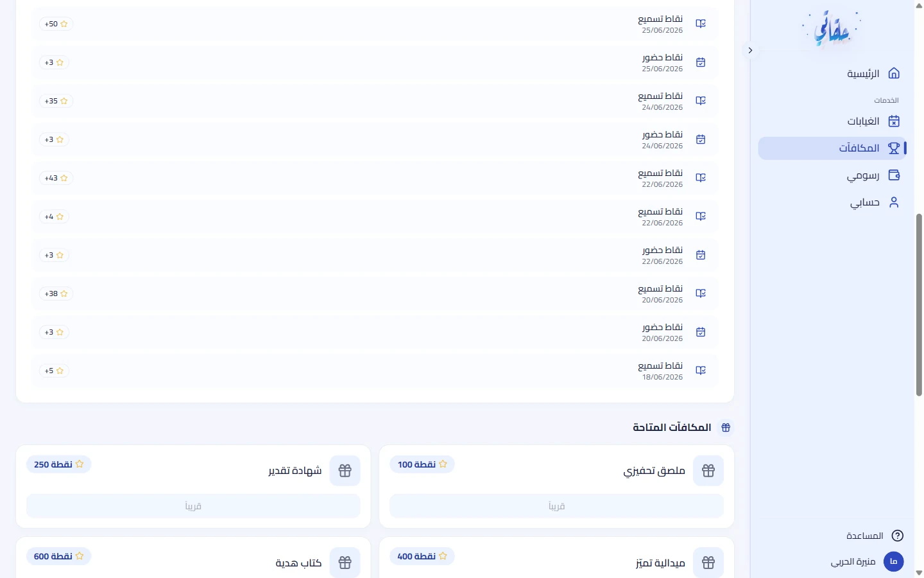Click the المكافآت المتاحة section heading
Image resolution: width=924 pixels, height=578 pixels.
click(x=672, y=427)
